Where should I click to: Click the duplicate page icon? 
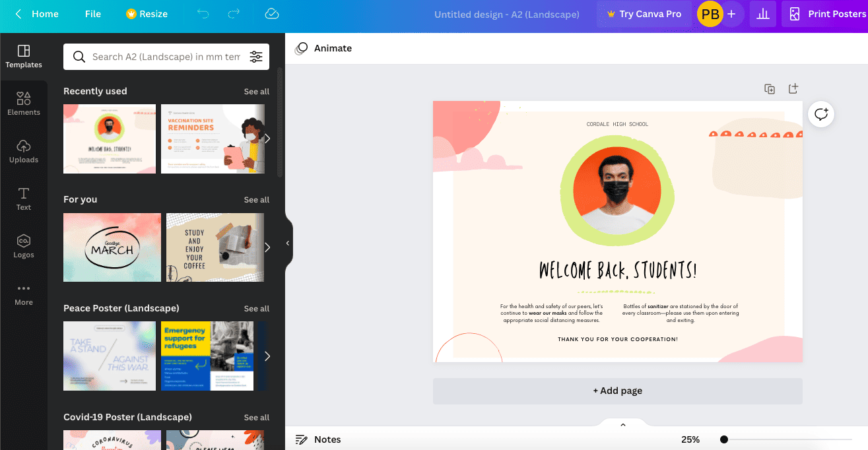click(x=770, y=88)
